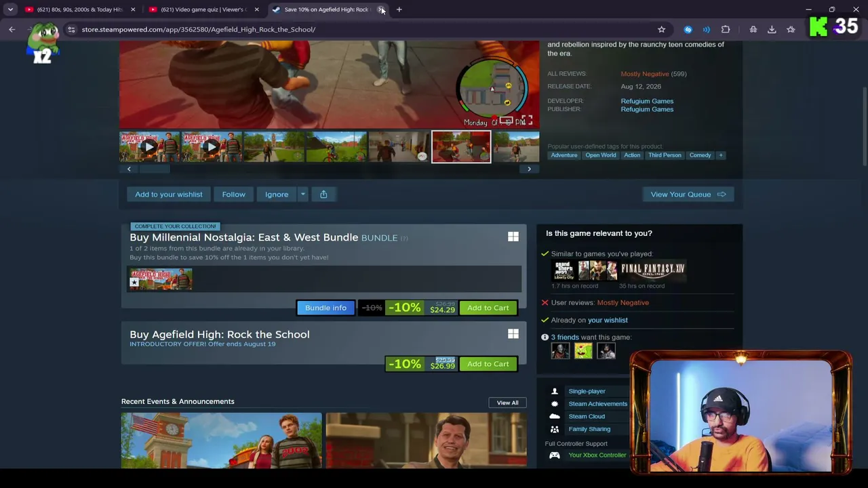Switch to the Video game quiz tab
868x488 pixels.
coord(203,9)
